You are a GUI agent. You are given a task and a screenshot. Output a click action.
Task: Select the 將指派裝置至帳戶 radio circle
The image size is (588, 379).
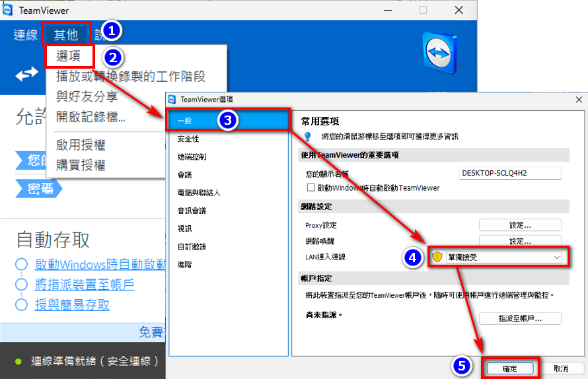[22, 285]
